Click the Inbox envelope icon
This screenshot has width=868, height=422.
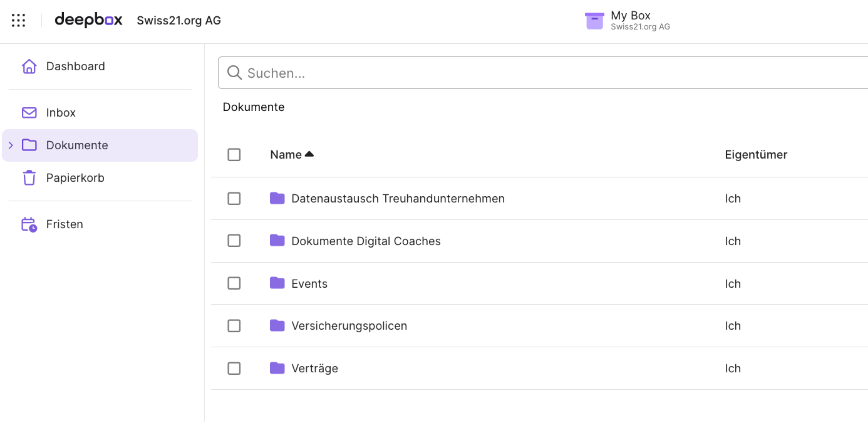coord(29,113)
